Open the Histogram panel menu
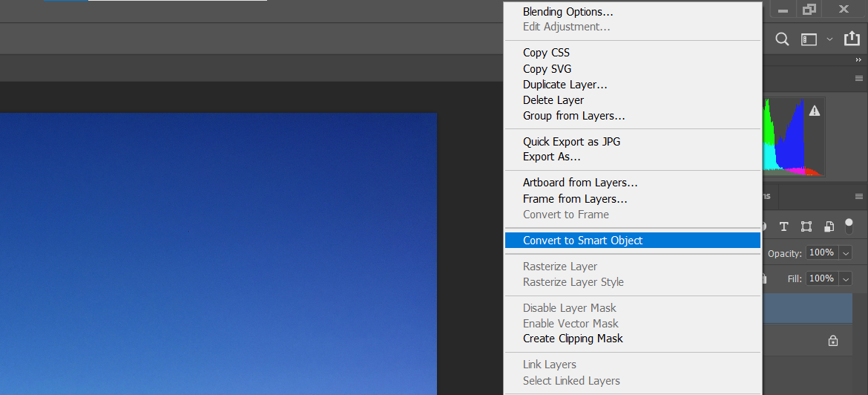 859,78
